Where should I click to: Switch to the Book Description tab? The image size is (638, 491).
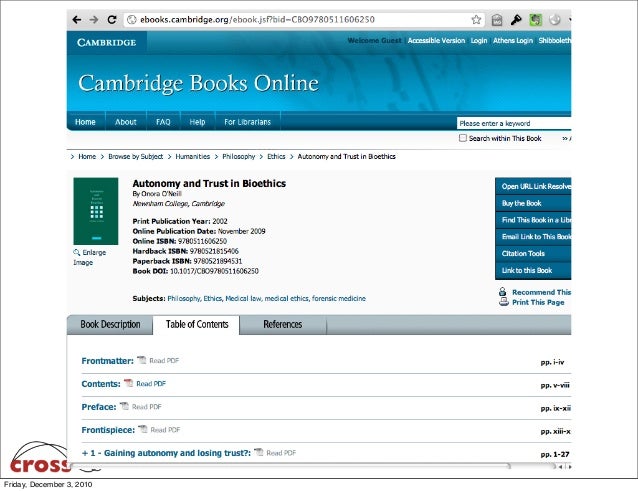110,324
